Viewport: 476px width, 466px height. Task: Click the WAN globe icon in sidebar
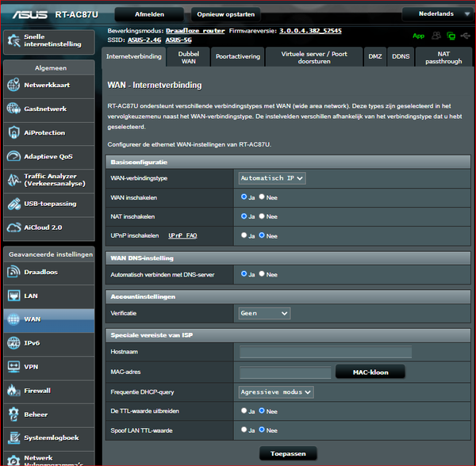click(x=13, y=319)
